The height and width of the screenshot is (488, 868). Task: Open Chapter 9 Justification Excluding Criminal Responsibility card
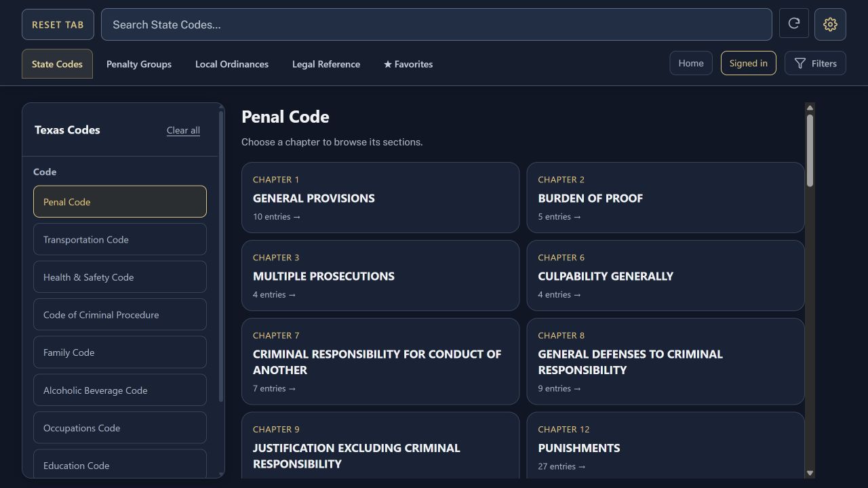[x=380, y=445]
